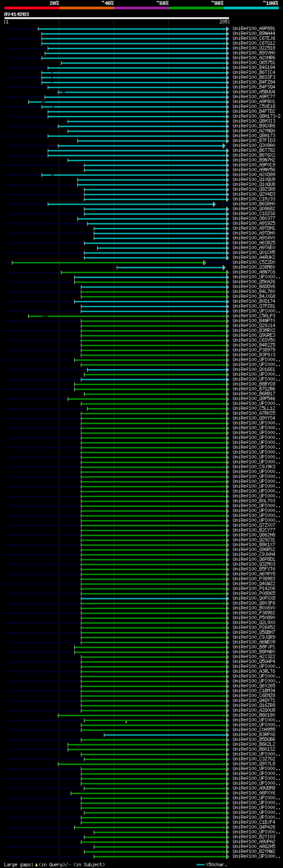Screen dimensions: 283x868
Task: Select hit label UniRef100_Q10QU9
Action: point(254,180)
